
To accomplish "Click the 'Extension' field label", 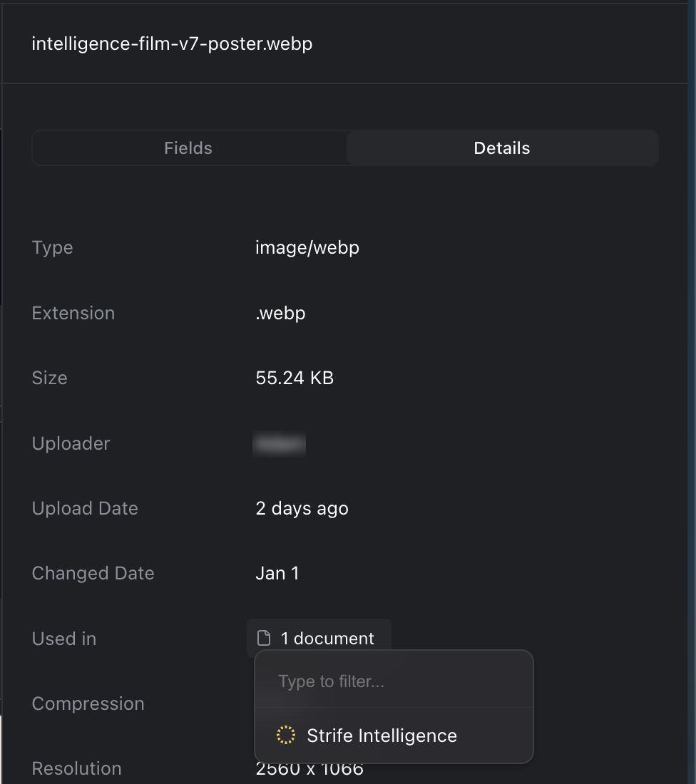I will click(73, 313).
